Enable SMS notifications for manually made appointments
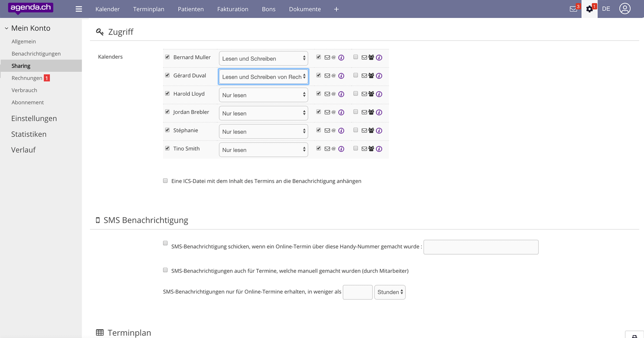Viewport: 644px width, 338px height. pyautogui.click(x=166, y=270)
